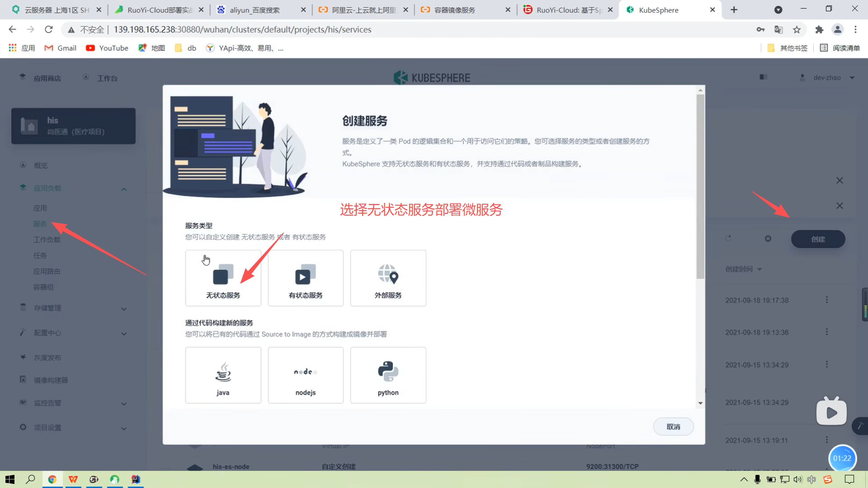The image size is (868, 488).
Task: Select the stateless service (无状态服务) card
Action: tap(223, 278)
